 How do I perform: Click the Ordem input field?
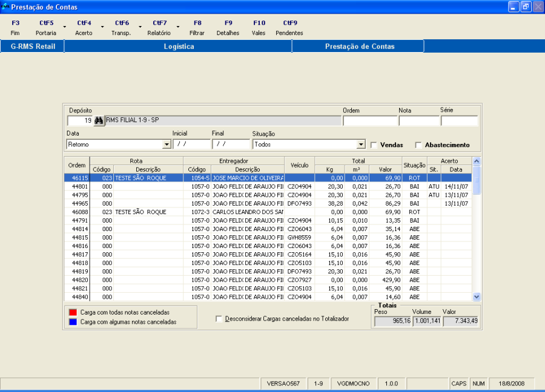369,121
